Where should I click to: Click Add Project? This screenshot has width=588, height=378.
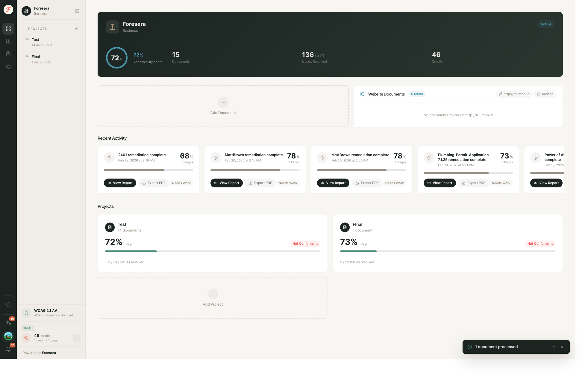213,298
